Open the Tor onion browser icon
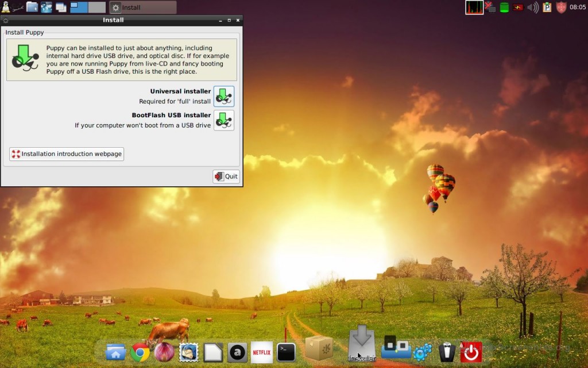This screenshot has width=588, height=368. tap(165, 352)
